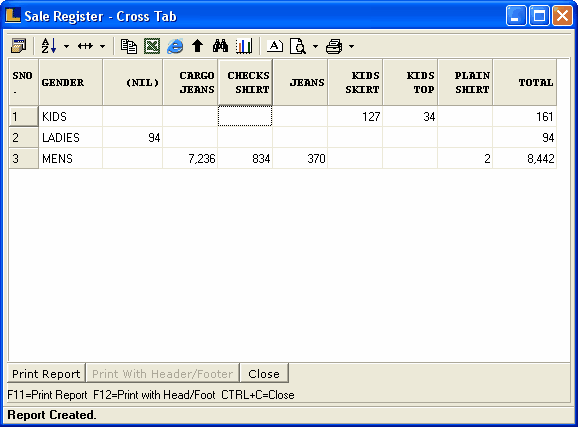Click the F11=Print Report shortcut hint text
This screenshot has height=427, width=578.
click(x=47, y=395)
